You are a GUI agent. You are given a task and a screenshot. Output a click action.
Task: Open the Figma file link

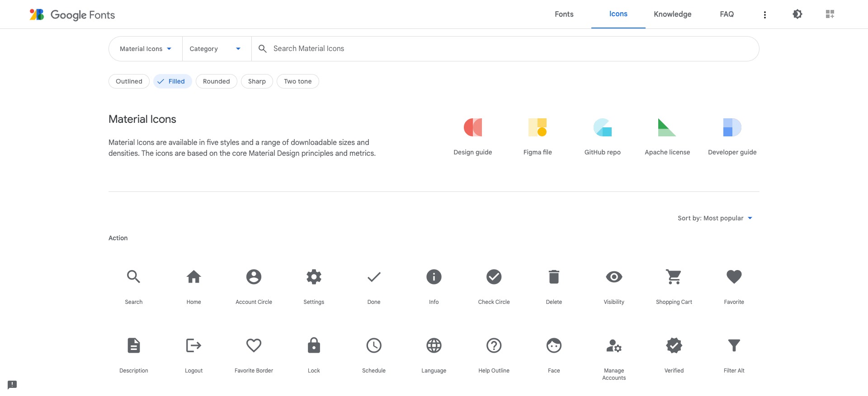tap(538, 136)
